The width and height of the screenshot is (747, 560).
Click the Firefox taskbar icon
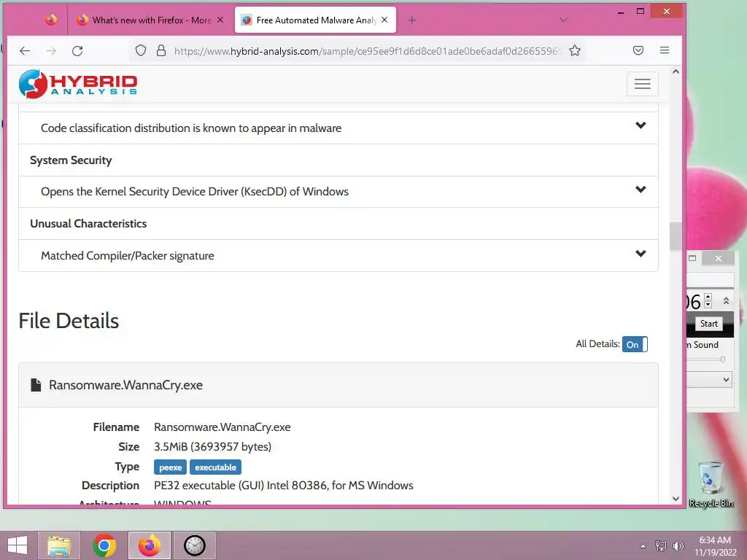point(150,545)
